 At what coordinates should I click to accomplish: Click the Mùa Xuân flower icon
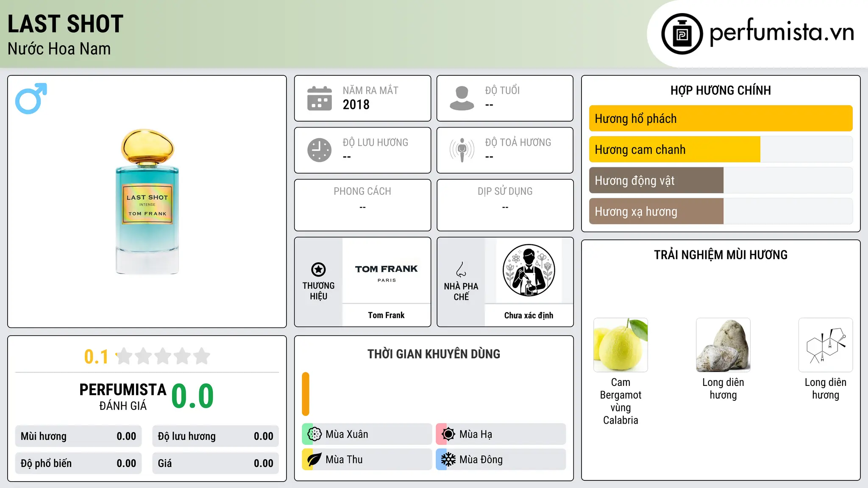314,434
